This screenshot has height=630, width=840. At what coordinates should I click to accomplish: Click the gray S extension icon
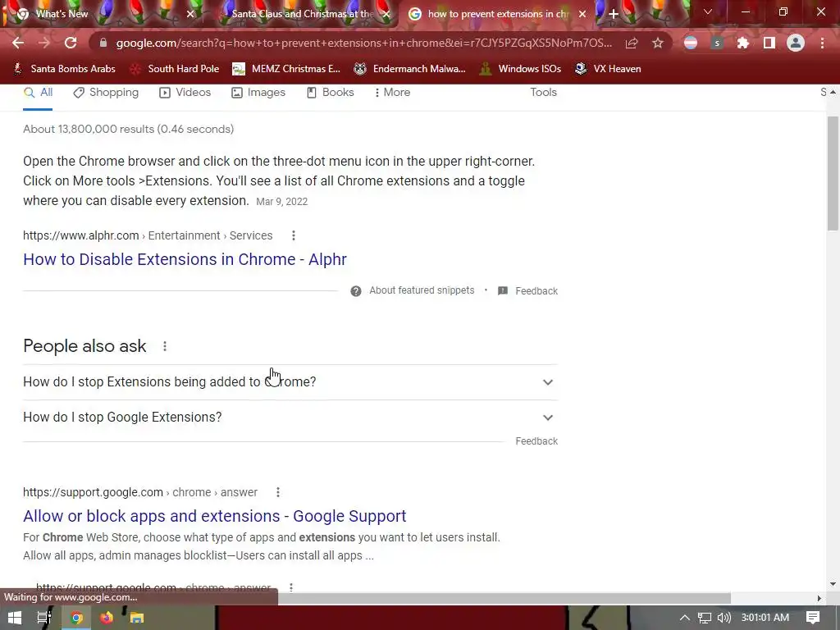717,43
